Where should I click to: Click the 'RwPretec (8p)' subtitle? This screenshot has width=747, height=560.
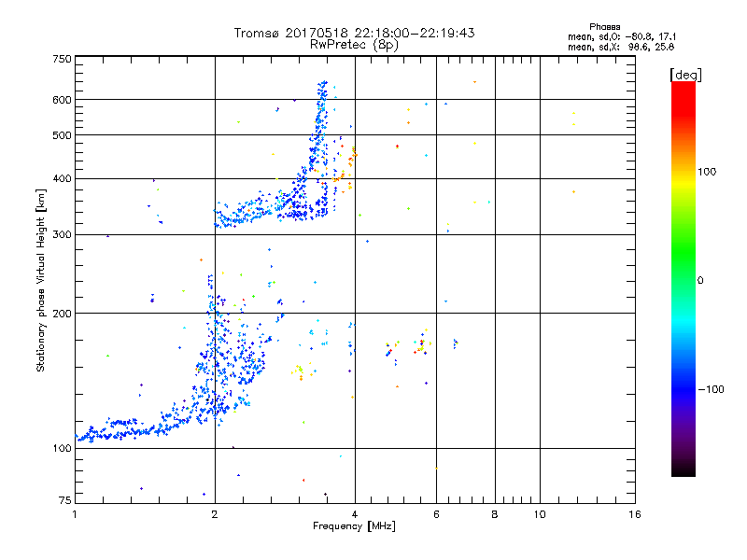(x=354, y=45)
